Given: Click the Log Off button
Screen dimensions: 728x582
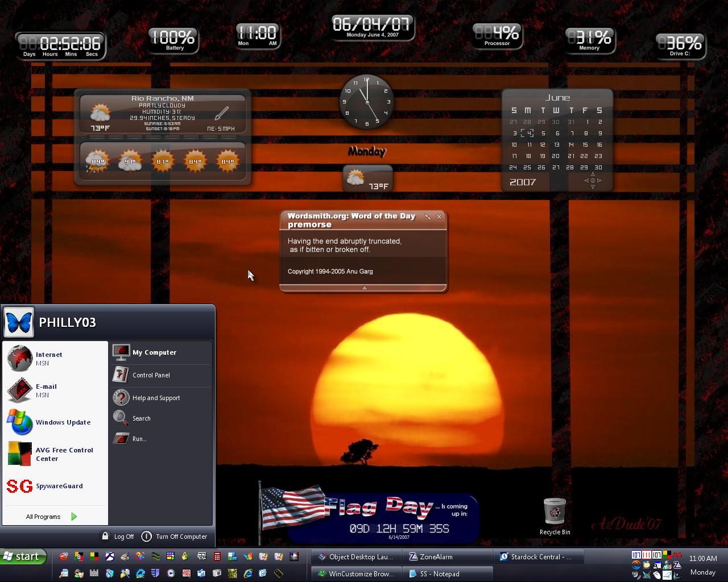Looking at the screenshot, I should (x=118, y=537).
